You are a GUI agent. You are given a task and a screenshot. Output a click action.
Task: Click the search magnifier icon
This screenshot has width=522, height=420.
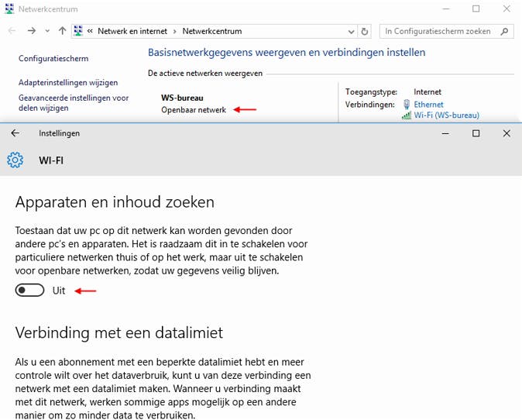point(504,31)
